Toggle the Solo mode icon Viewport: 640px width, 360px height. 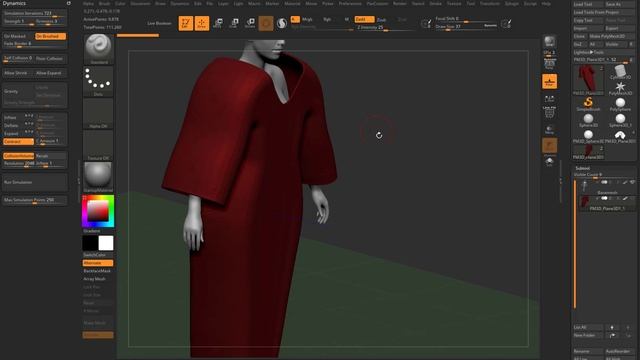pos(549,162)
